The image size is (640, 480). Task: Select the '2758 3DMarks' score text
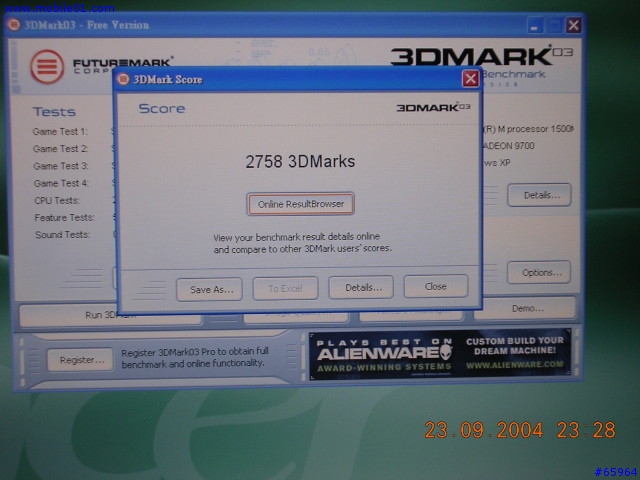pyautogui.click(x=300, y=161)
